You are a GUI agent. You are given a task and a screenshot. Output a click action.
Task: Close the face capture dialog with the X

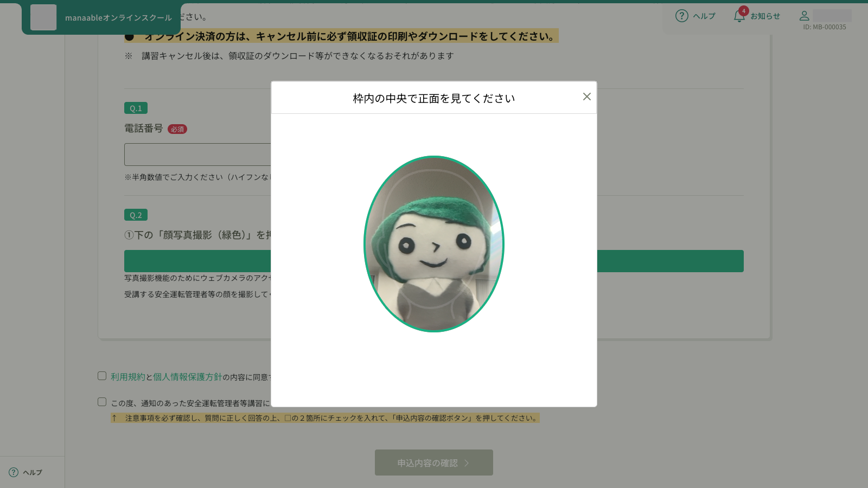pos(586,97)
